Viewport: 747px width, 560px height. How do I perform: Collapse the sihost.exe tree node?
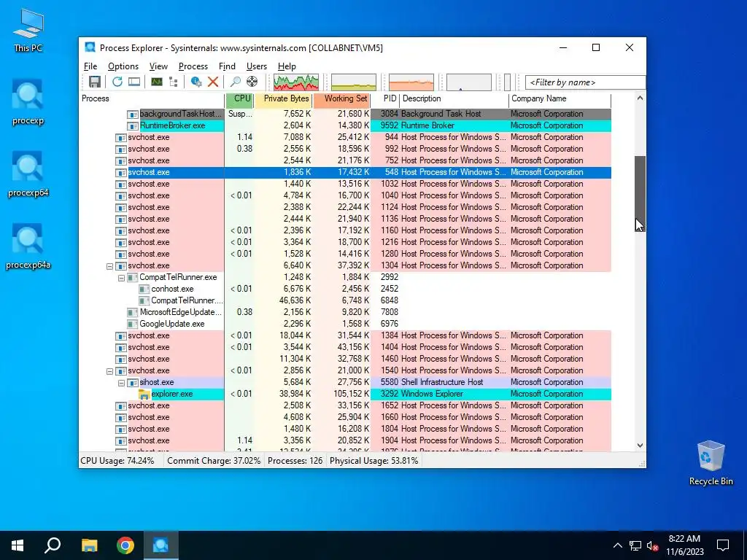pyautogui.click(x=121, y=383)
